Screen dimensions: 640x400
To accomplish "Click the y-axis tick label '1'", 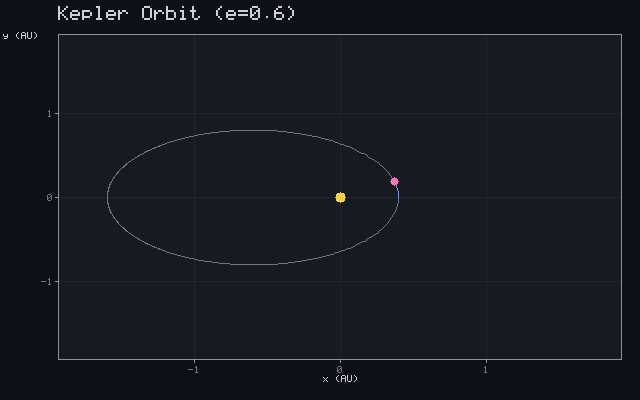I will [x=49, y=113].
